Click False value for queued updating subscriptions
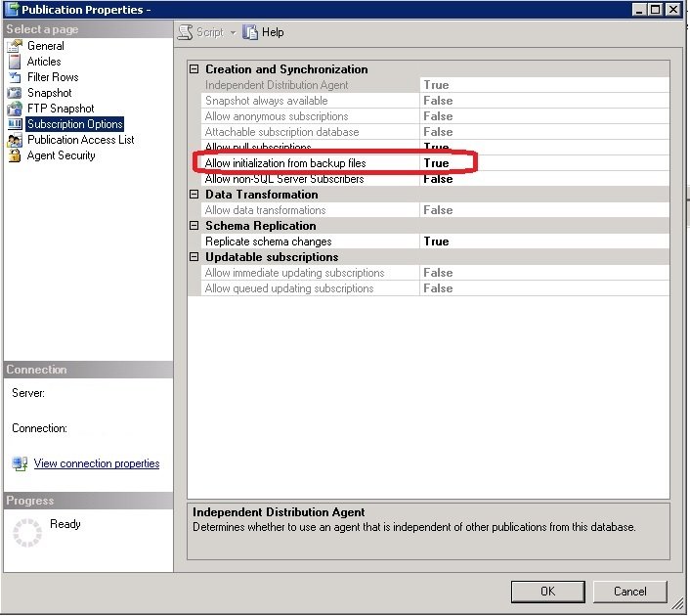690x616 pixels. [438, 288]
